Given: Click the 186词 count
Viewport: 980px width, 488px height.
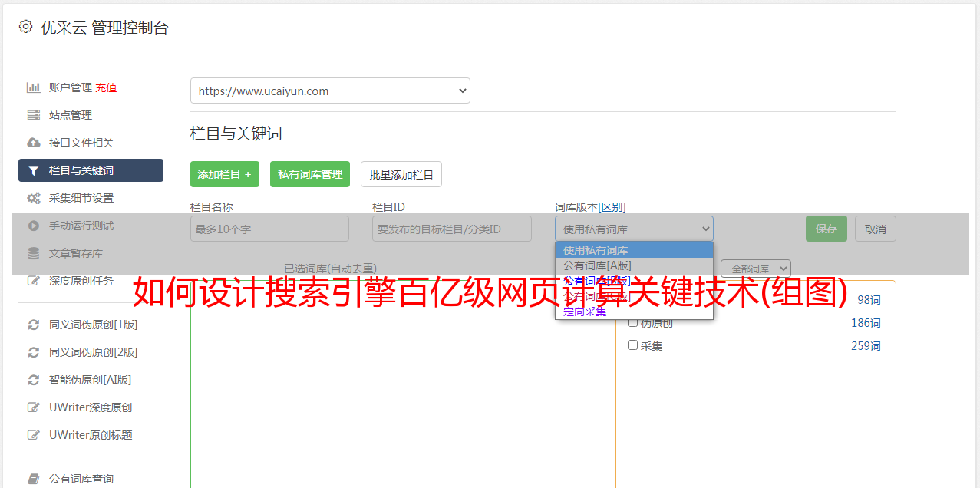Looking at the screenshot, I should pos(866,323).
